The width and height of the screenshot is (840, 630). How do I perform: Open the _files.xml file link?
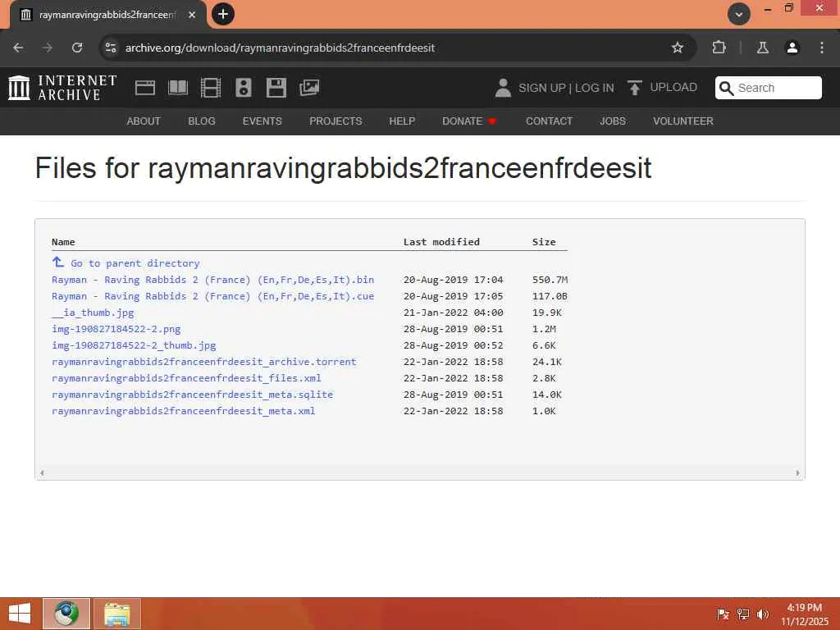point(186,378)
